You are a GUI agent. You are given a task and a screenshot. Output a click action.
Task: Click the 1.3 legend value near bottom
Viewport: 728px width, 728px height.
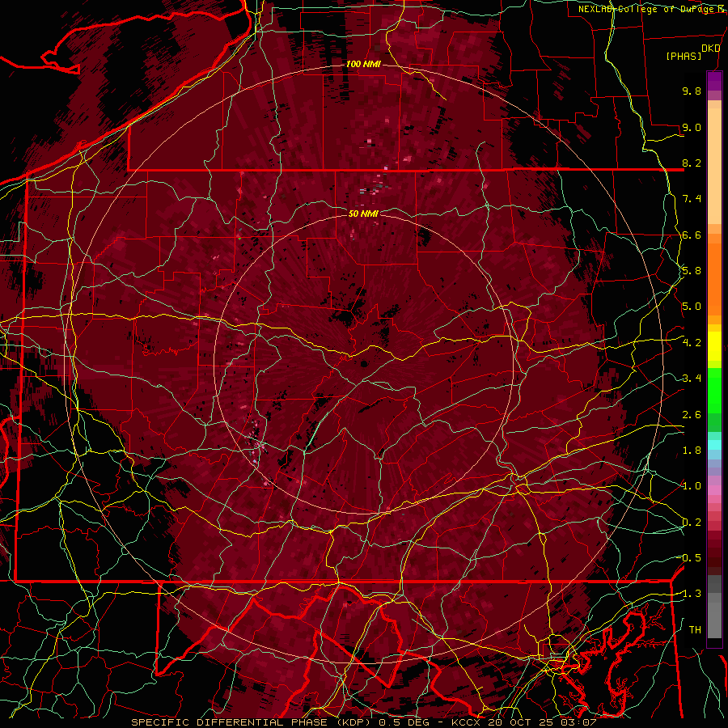690,594
